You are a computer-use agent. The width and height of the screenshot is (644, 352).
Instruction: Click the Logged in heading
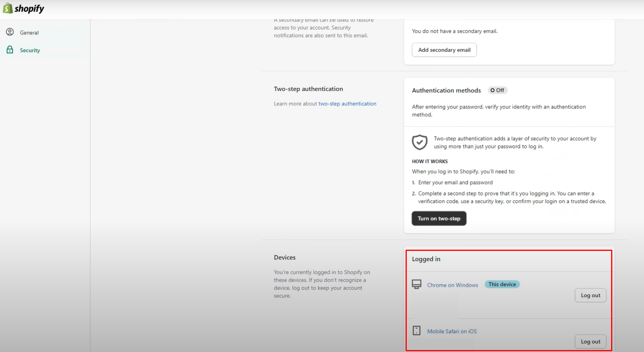click(426, 259)
